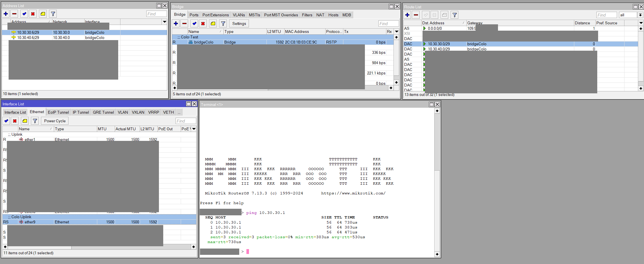Disable the selected bridge with red X
This screenshot has height=264, width=644.
(x=203, y=23)
